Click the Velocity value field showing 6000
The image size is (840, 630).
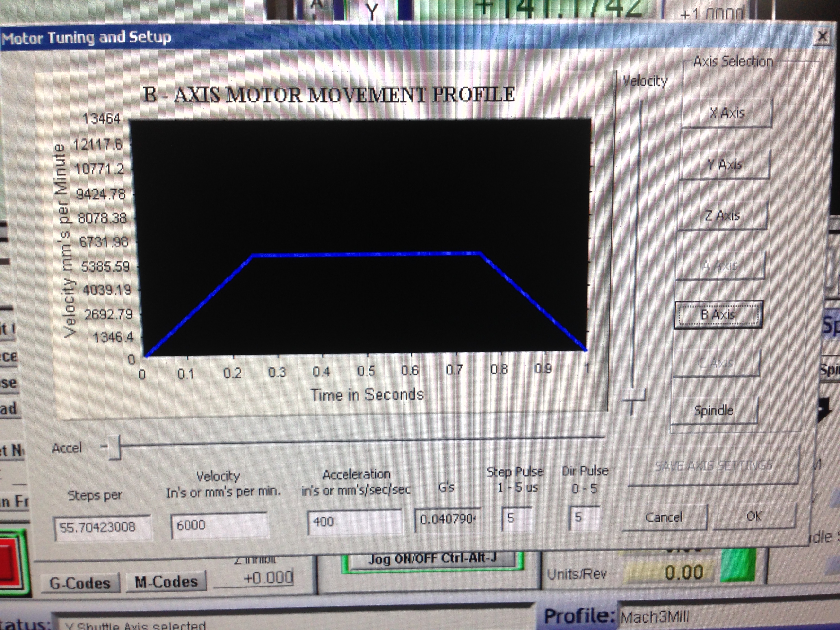(x=220, y=525)
